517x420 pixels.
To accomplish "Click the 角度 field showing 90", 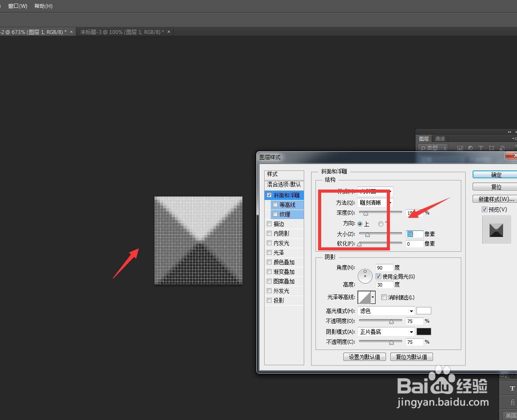I will 384,267.
